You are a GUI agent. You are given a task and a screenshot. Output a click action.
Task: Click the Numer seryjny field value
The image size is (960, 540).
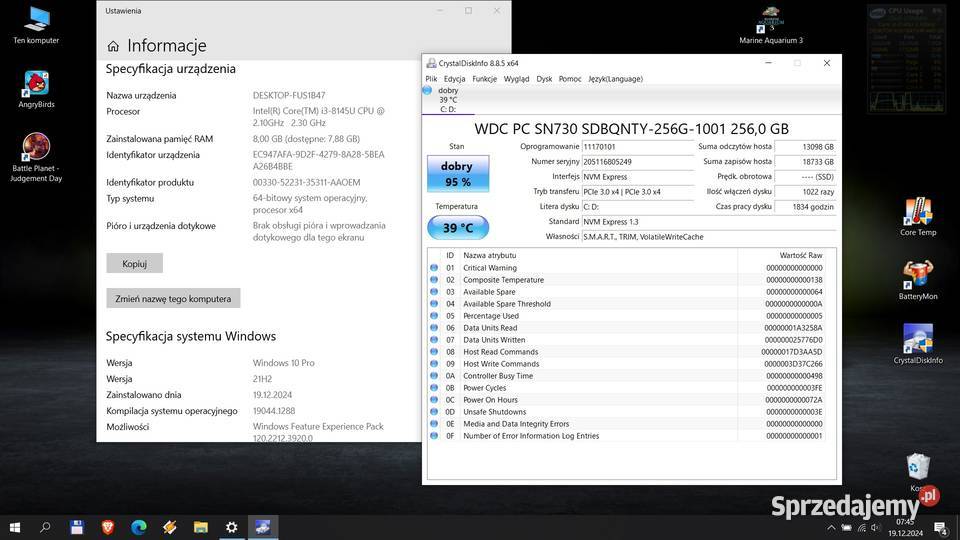(x=637, y=162)
